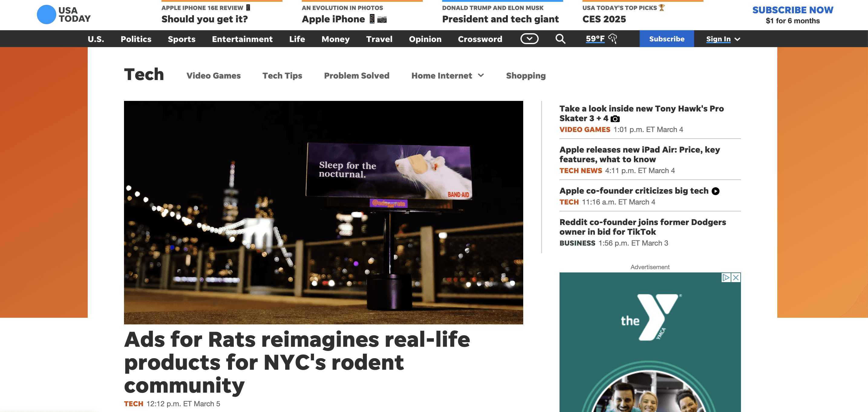Click play icon beside Apple co-founder headline
This screenshot has width=868, height=412.
pos(715,191)
